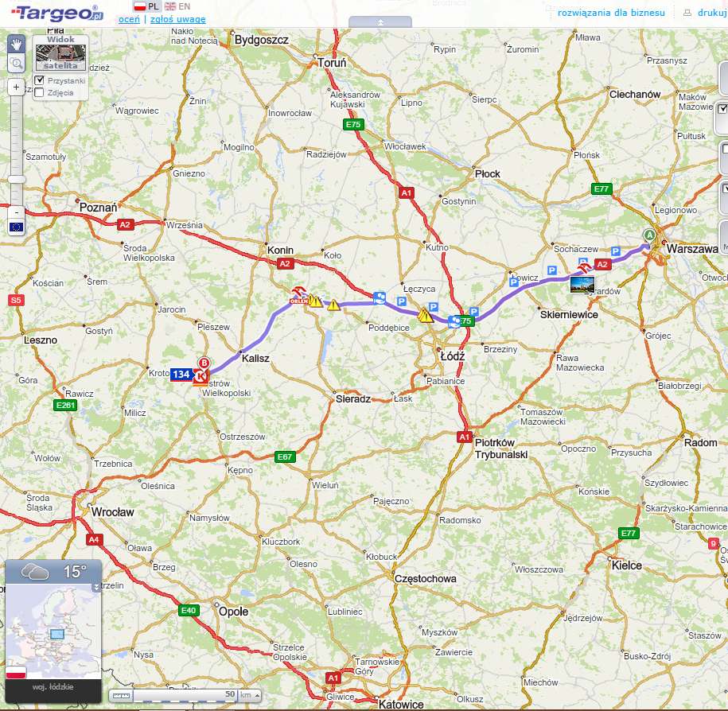
Task: Click the ruler measure distance icon
Action: point(121,695)
